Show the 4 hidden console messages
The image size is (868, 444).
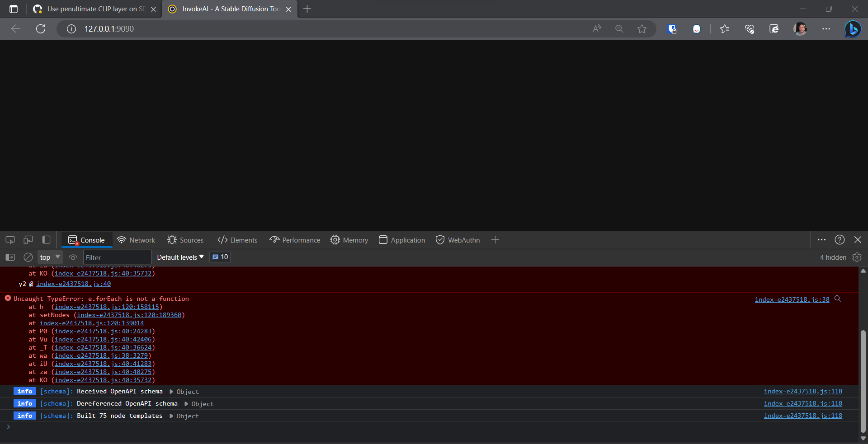(832, 257)
